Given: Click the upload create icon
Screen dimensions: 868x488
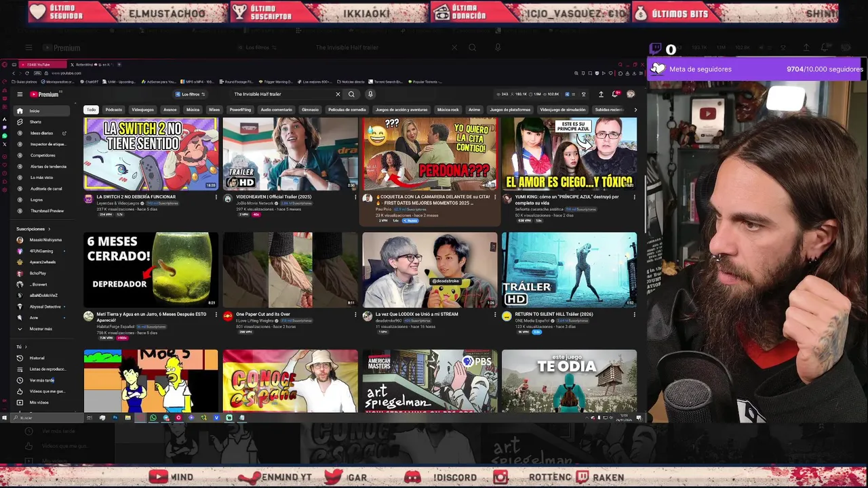Looking at the screenshot, I should pos(601,94).
